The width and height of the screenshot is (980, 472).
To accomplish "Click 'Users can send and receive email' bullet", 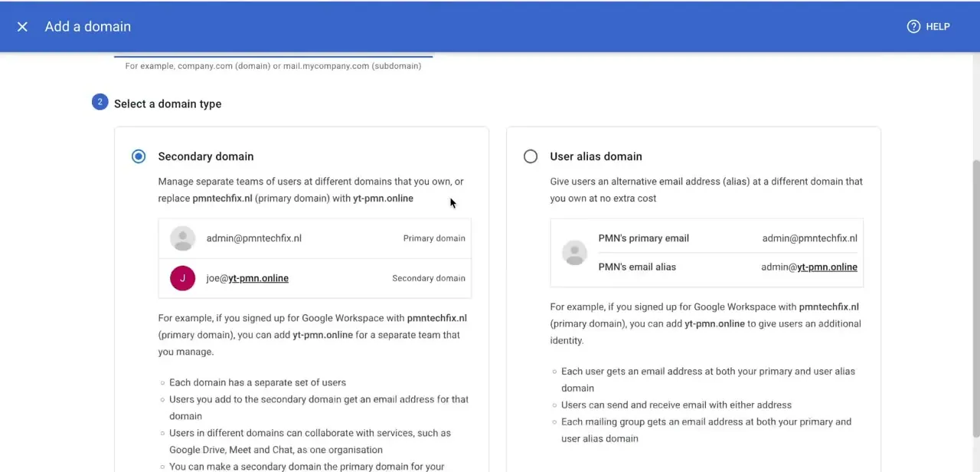I will pos(676,405).
